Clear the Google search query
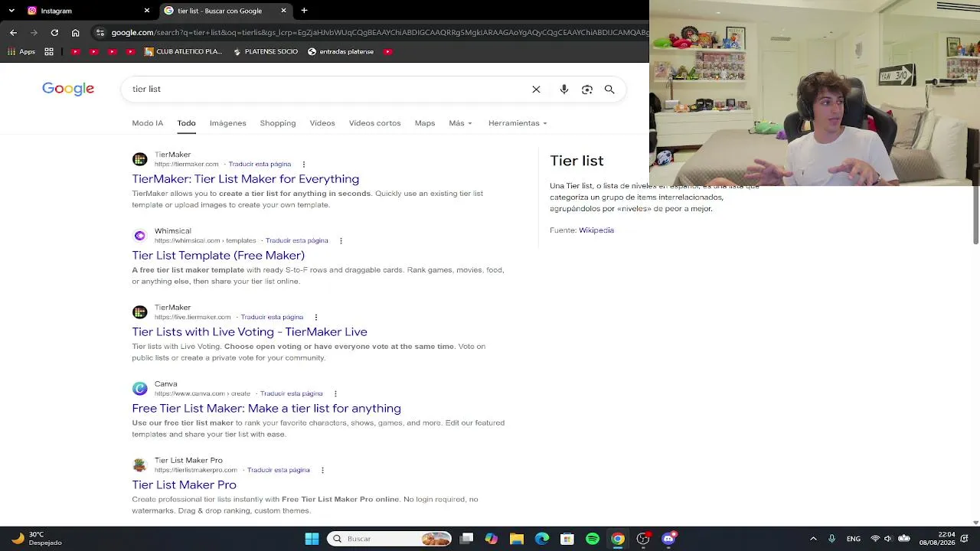This screenshot has width=980, height=551. coord(536,90)
